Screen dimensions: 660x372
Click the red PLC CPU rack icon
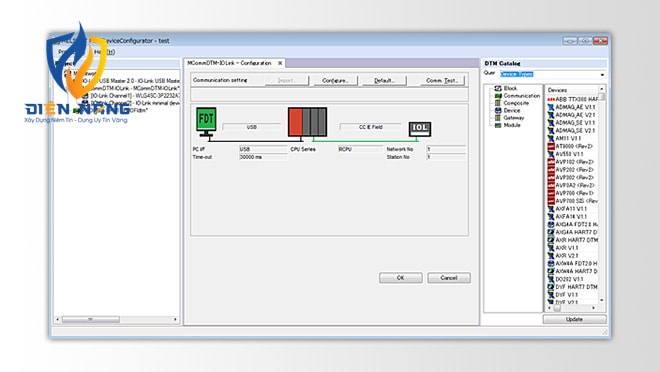click(x=307, y=122)
